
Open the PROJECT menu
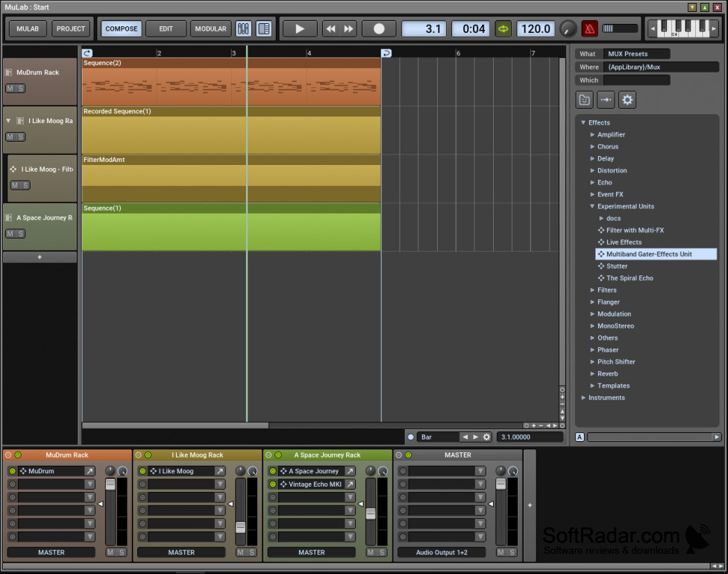point(71,29)
